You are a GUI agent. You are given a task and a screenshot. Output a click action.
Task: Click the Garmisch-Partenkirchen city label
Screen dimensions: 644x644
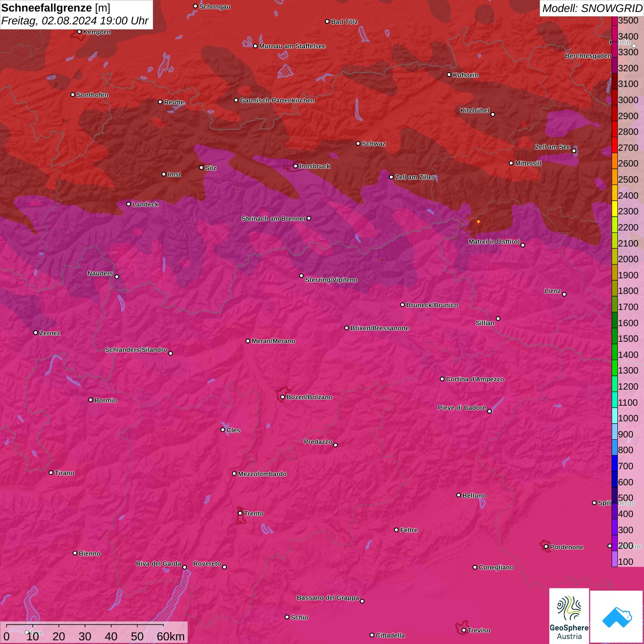coord(277,100)
